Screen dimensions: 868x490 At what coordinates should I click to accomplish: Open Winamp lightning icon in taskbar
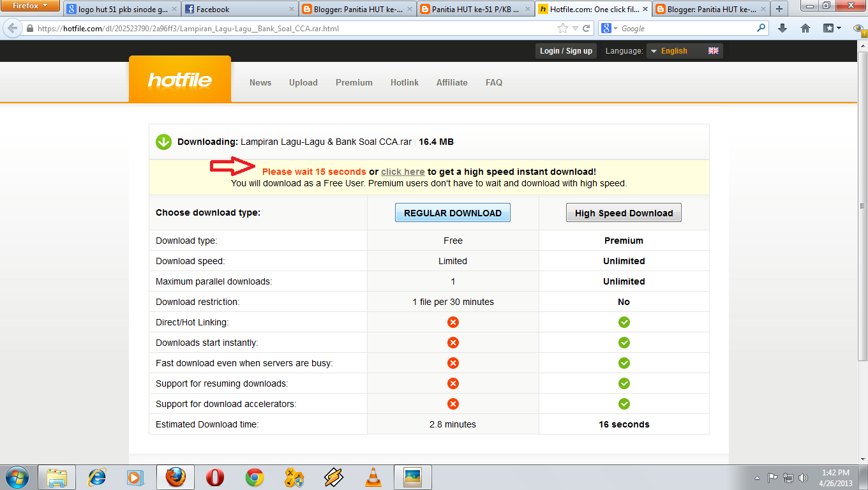click(334, 477)
